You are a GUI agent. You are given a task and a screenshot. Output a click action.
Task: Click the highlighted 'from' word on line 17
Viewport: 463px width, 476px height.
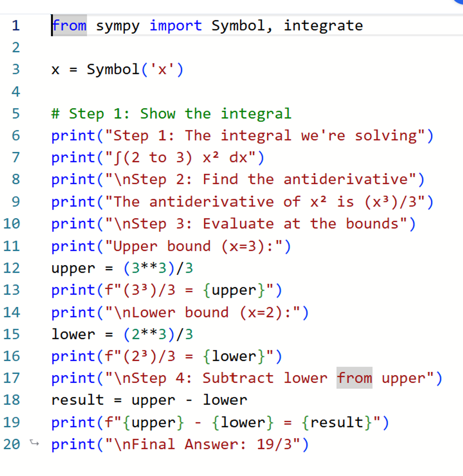coord(355,378)
